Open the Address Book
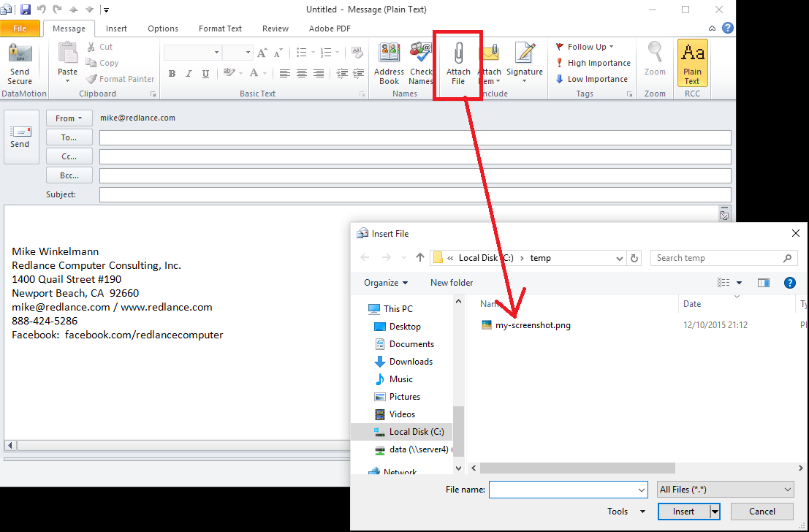The height and width of the screenshot is (532, 809). coord(389,64)
